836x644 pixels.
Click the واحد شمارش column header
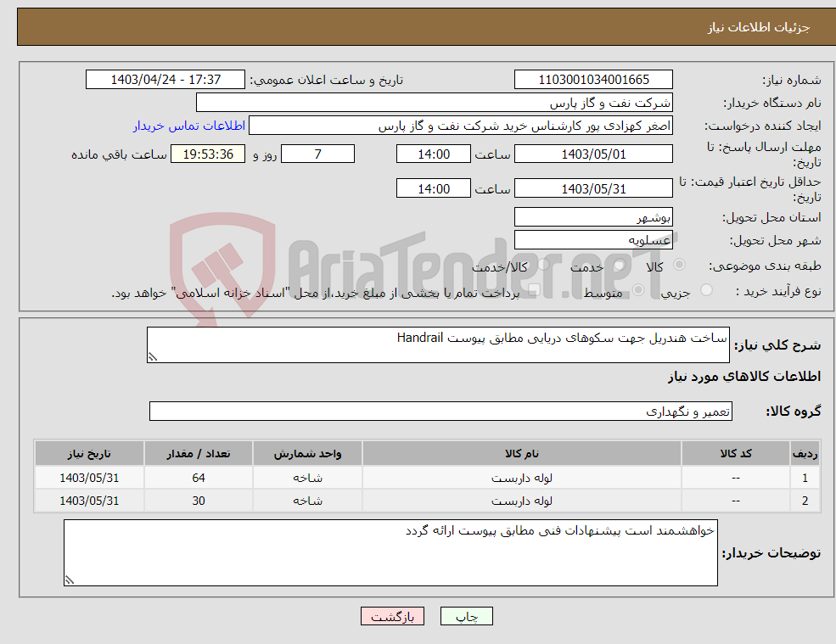click(x=307, y=453)
